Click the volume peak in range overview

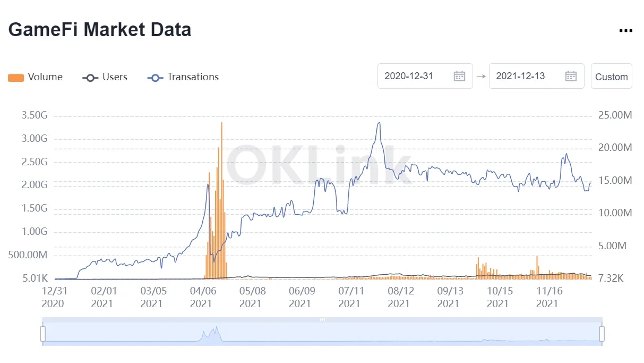tap(216, 329)
